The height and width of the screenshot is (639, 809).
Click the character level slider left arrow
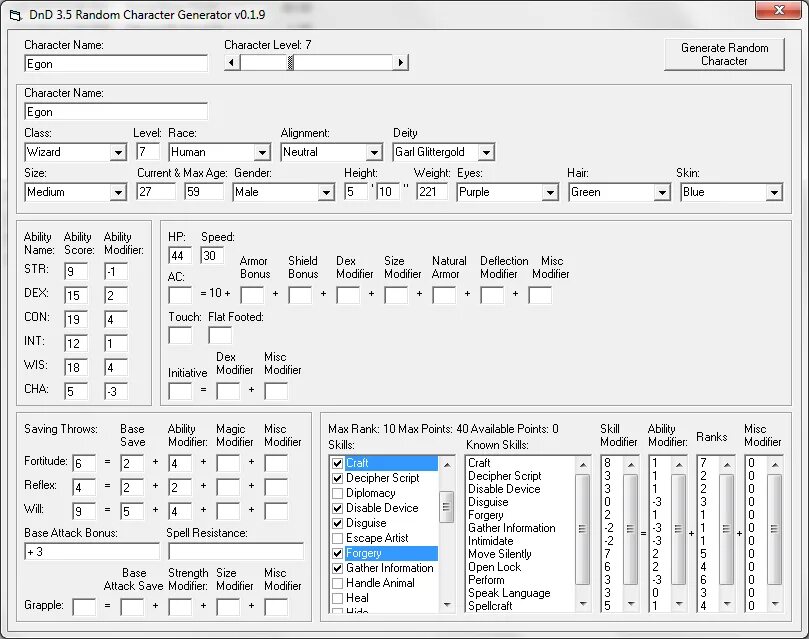tap(232, 62)
